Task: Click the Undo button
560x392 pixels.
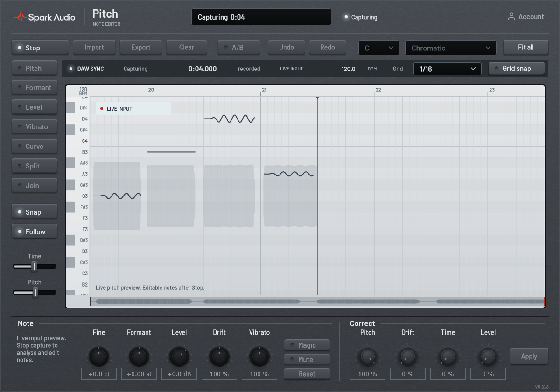Action: tap(287, 47)
